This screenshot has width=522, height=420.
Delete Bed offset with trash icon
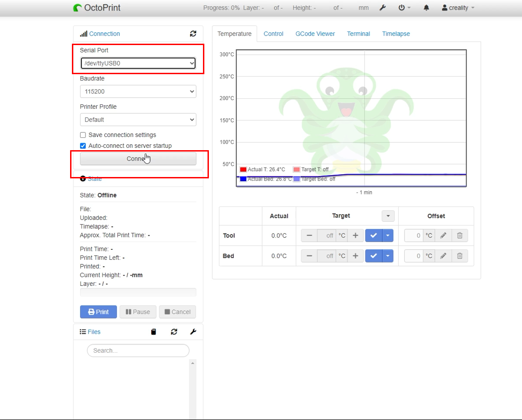coord(460,256)
